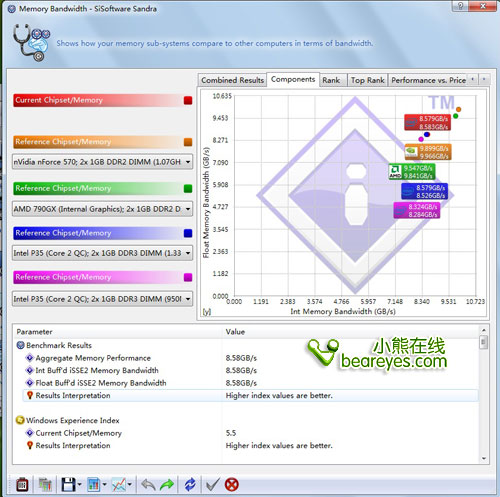Click the pin icon beside highlighted Results Interpretation
Screen dimensions: 500x497
click(x=30, y=396)
